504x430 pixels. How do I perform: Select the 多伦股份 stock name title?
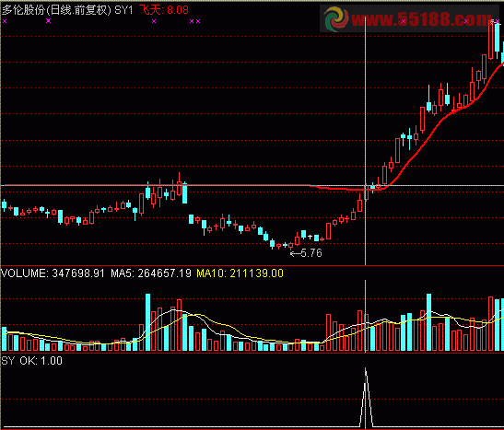point(23,10)
